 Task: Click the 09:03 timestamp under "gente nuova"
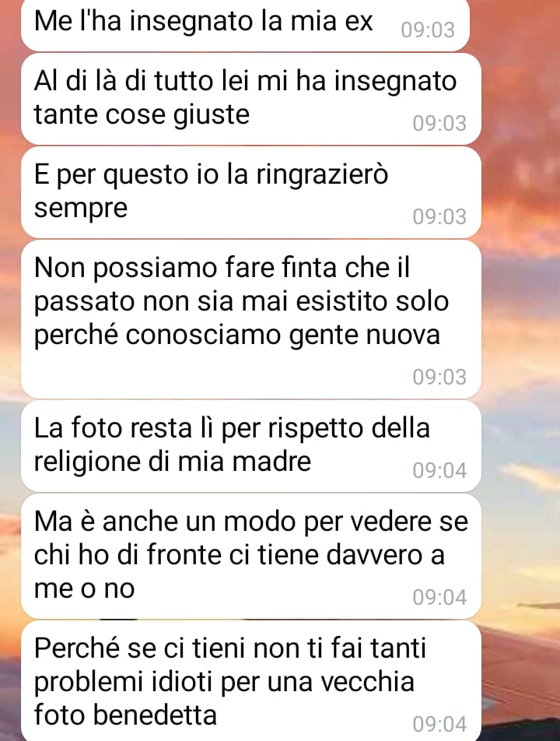[x=439, y=377]
